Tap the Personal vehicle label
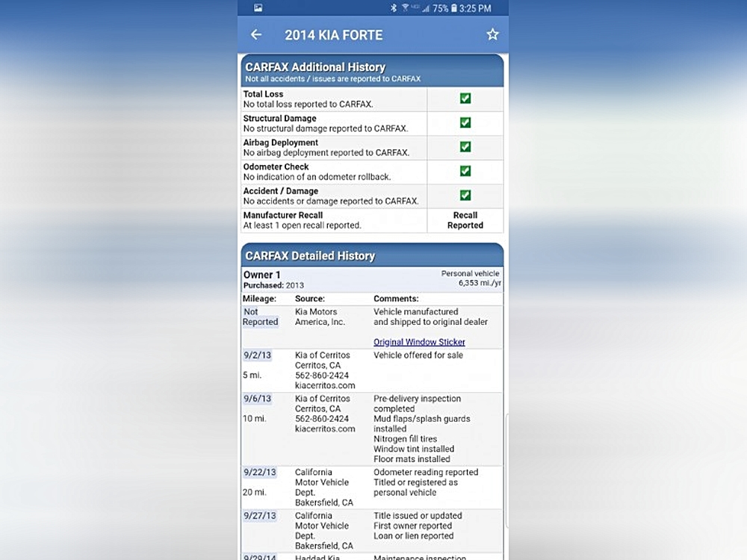 (x=470, y=273)
